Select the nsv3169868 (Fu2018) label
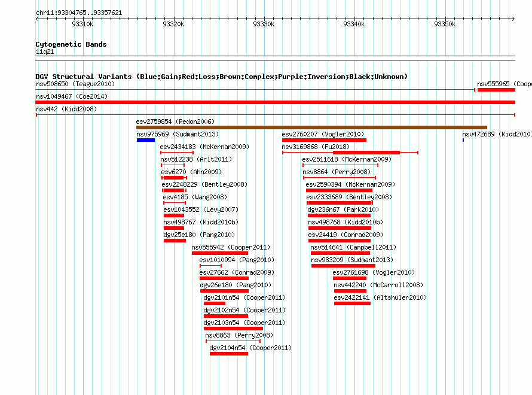Screen dimensions: 532x395 tap(316, 147)
